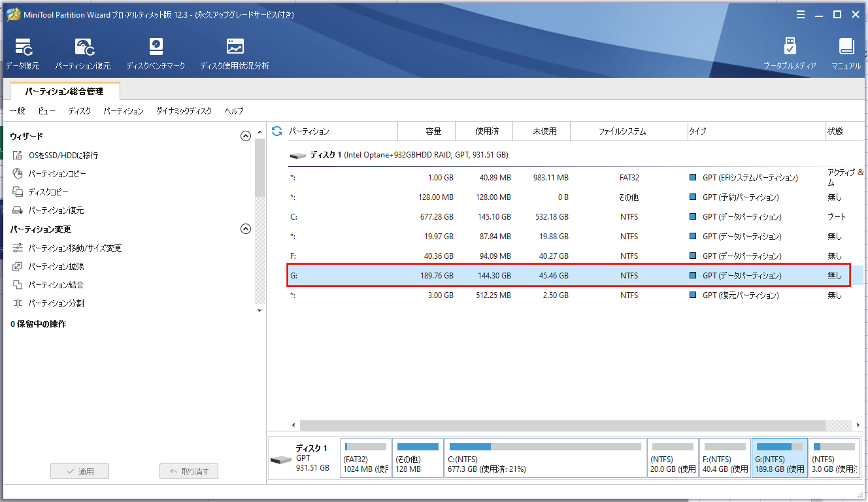Select (FAT32) 1024 MB block in disk map
This screenshot has height=502, width=868.
365,458
